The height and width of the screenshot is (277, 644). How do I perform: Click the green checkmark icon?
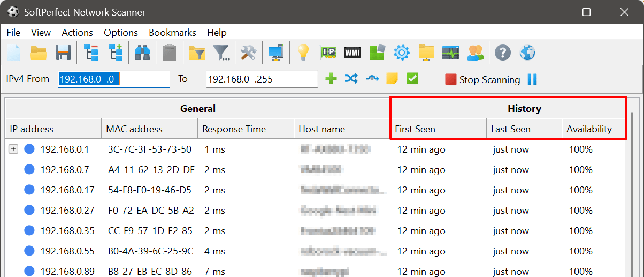pyautogui.click(x=412, y=79)
